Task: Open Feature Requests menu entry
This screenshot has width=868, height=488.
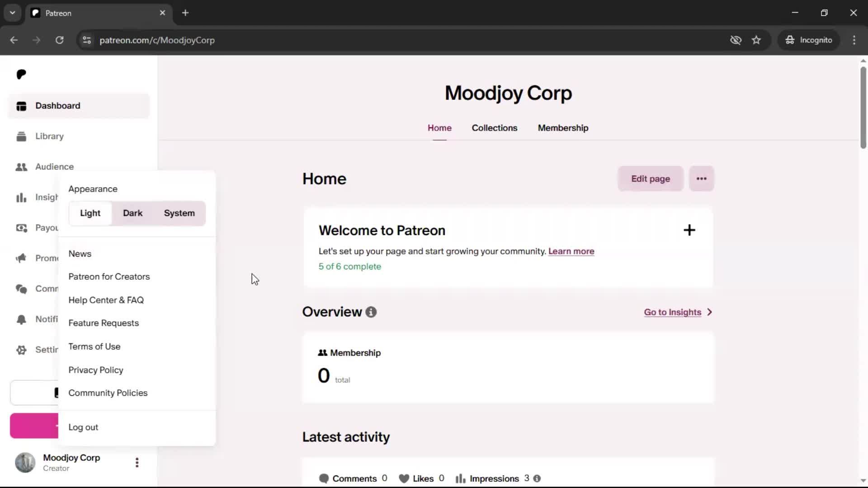Action: (104, 324)
